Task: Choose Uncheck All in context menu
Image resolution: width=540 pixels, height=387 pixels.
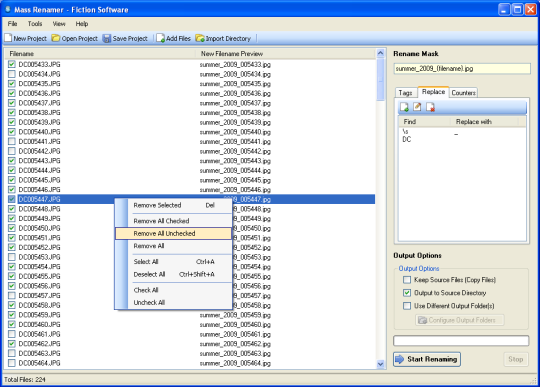Action: point(173,302)
